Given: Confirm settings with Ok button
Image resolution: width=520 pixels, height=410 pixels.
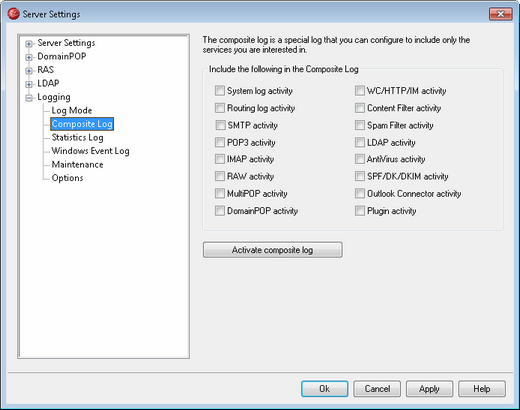Looking at the screenshot, I should coord(325,389).
